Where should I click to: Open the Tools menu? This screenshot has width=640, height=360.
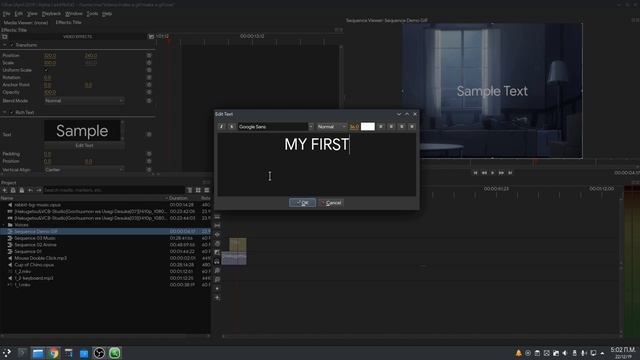tap(92, 14)
